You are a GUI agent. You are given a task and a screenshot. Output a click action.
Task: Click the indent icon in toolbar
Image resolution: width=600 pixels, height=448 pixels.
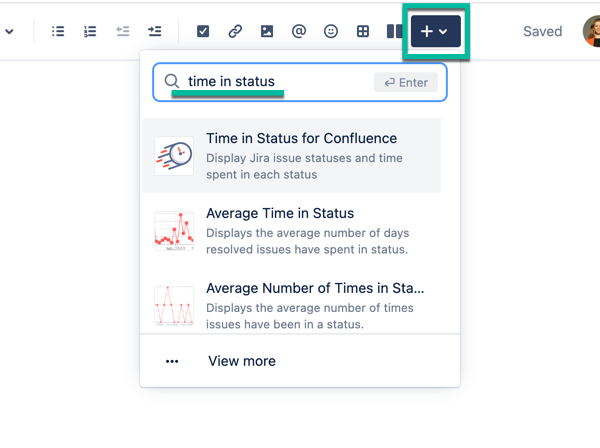(x=154, y=32)
